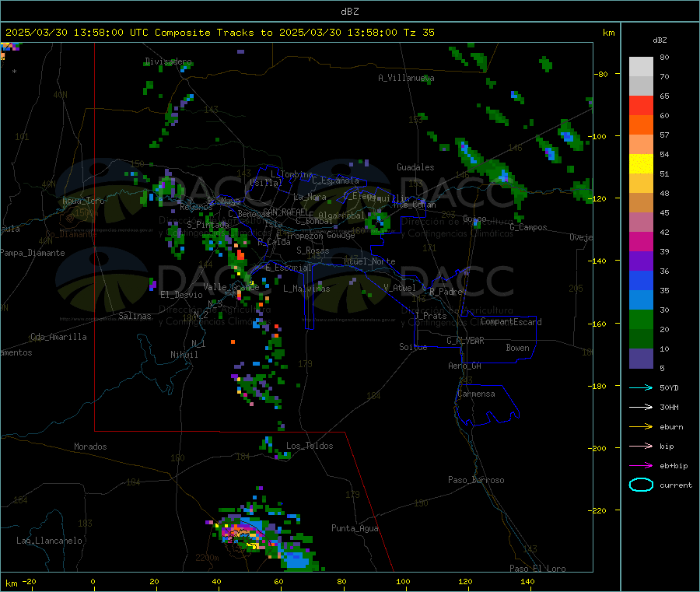Select the 80 dBZ light gray swatch

(x=641, y=67)
